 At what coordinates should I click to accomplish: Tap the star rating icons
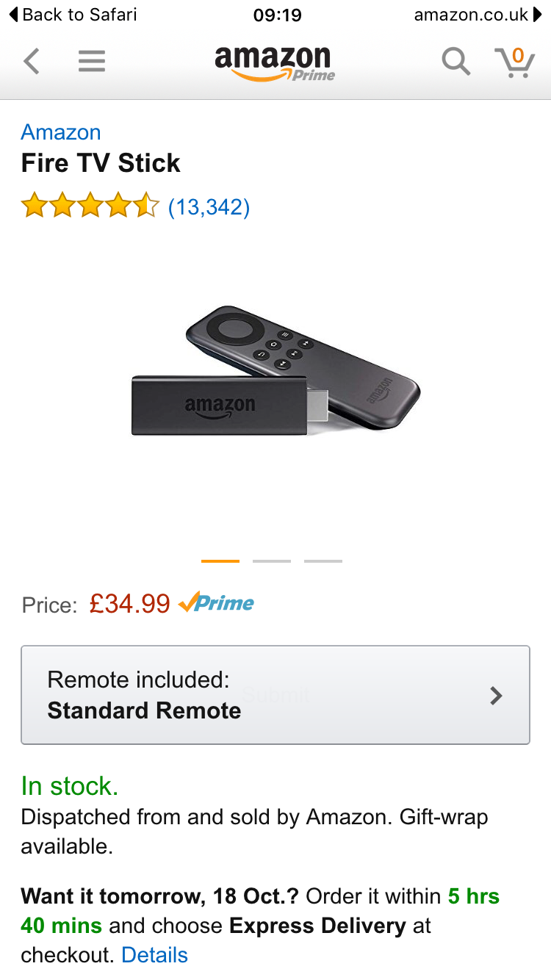click(90, 206)
